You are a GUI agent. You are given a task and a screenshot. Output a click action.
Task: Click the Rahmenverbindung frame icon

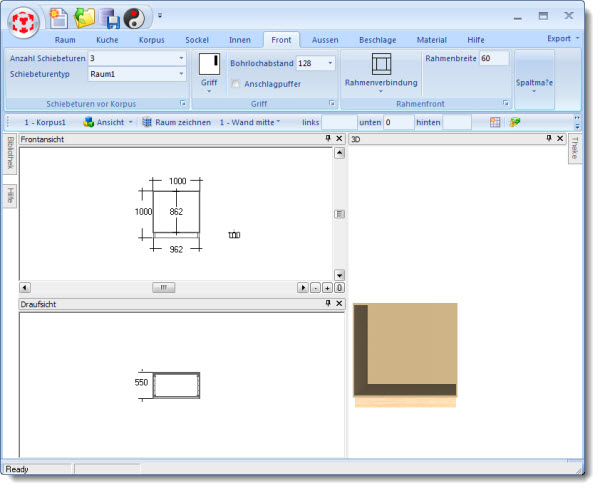[x=381, y=65]
